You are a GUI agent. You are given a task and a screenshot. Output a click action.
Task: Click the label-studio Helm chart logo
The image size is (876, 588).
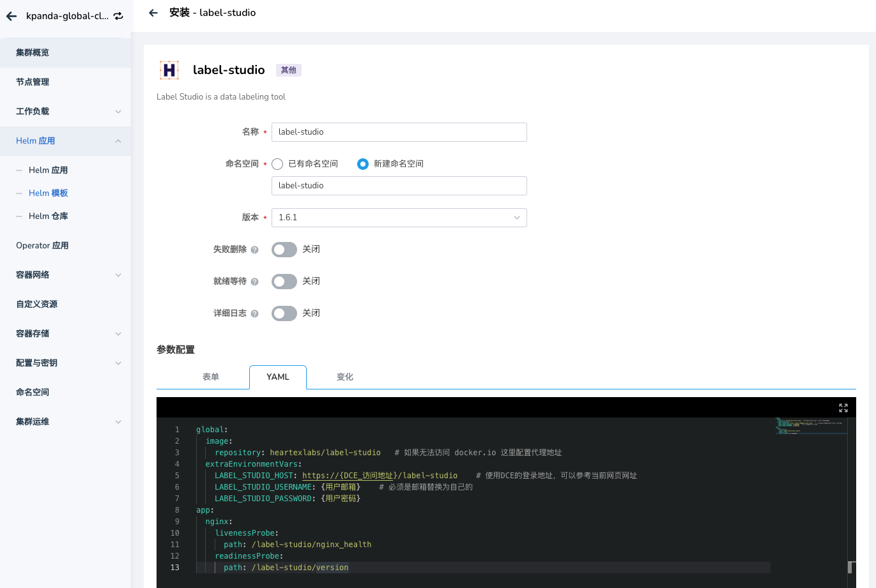[x=169, y=70]
